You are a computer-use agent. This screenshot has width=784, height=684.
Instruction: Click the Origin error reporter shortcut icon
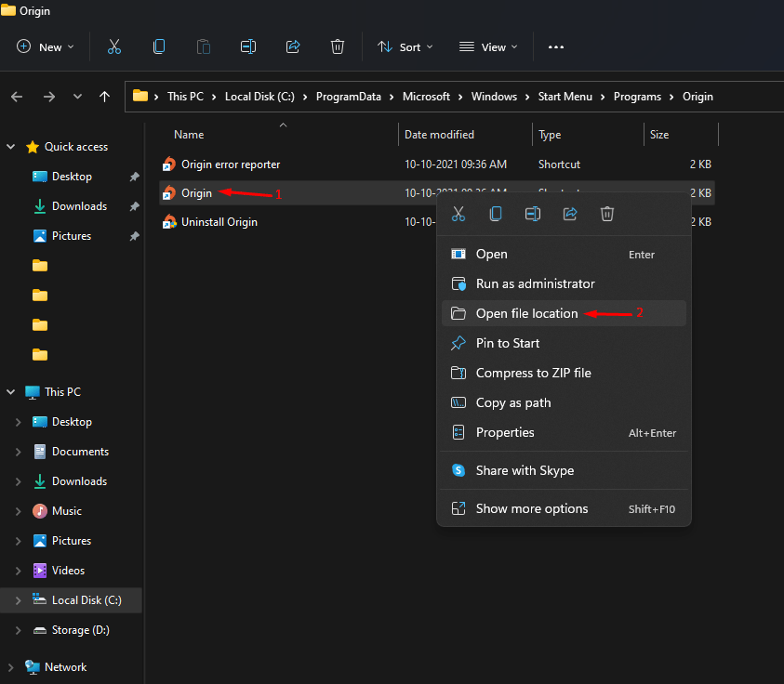click(x=169, y=164)
